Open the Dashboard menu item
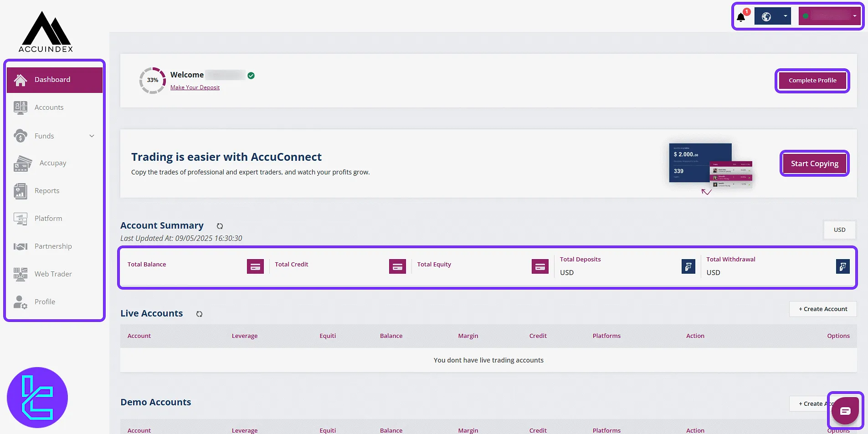 (55, 80)
